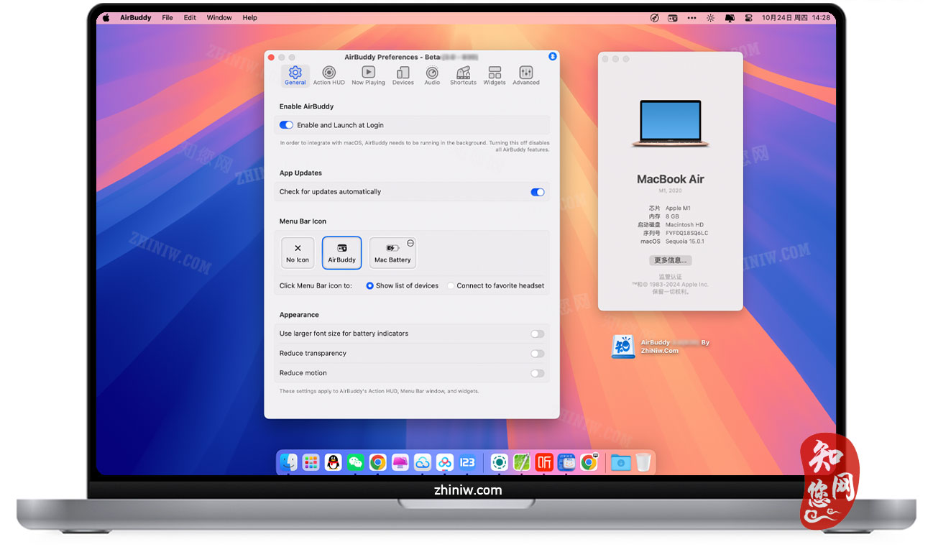Click the display icon in menu bar
This screenshot has height=560, width=933.
click(730, 18)
